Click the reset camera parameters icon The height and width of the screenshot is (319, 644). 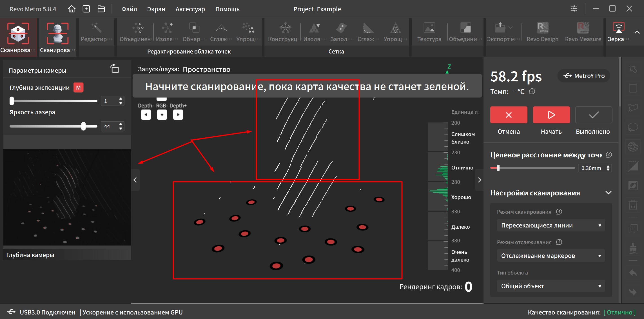(x=115, y=68)
